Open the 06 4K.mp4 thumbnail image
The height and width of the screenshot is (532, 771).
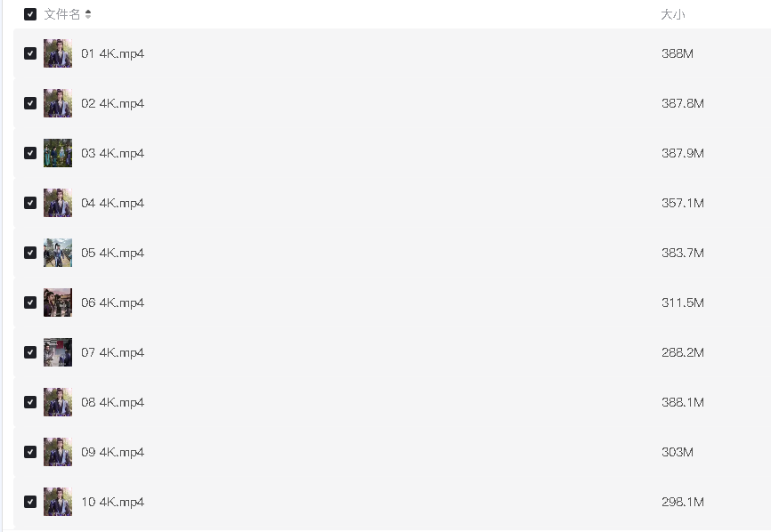pyautogui.click(x=58, y=302)
